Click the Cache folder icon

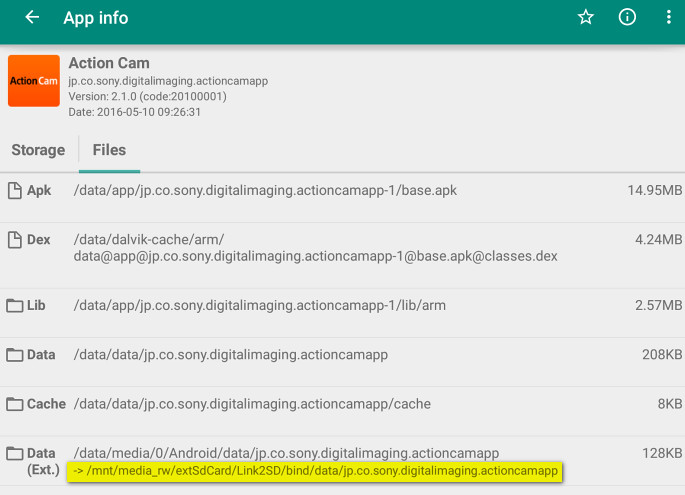click(14, 405)
